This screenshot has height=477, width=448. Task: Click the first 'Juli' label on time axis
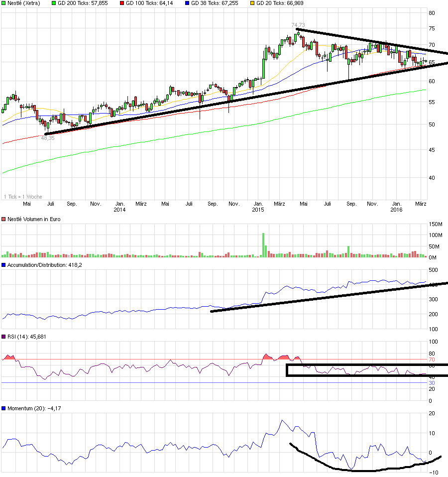[x=50, y=204]
